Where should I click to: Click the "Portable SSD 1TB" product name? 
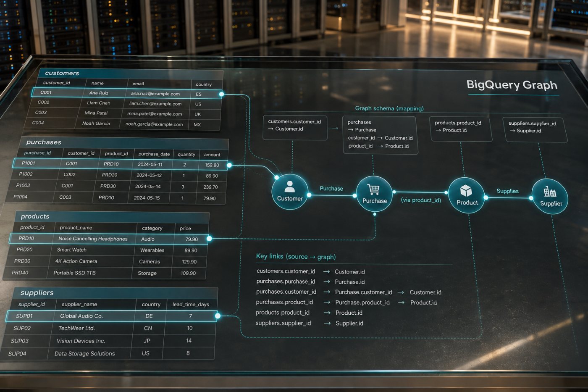[x=74, y=273]
